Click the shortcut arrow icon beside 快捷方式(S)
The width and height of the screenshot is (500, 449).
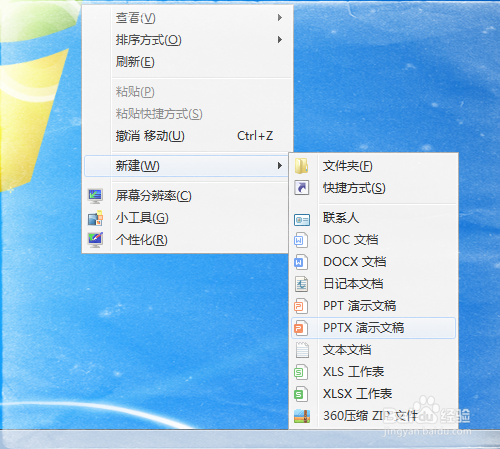coord(302,188)
